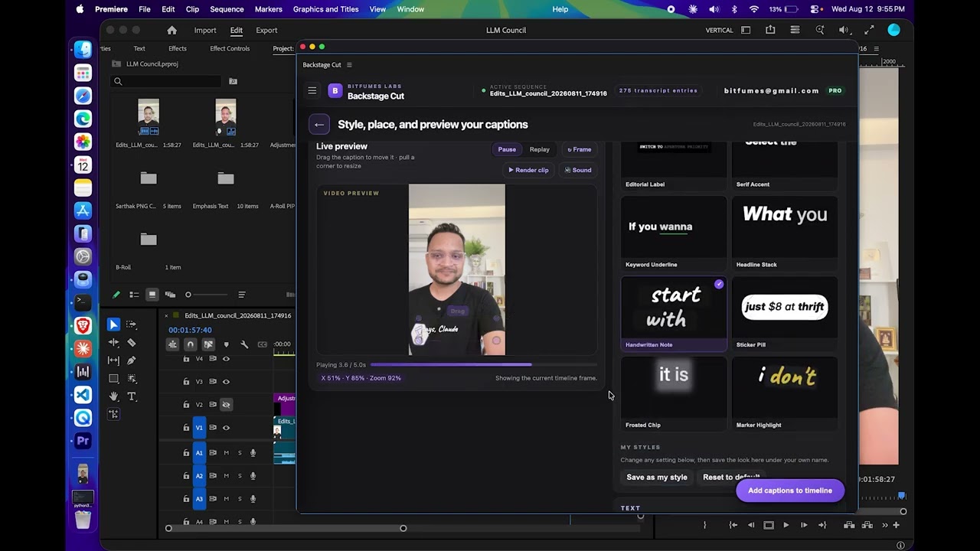Open Backstage Cut hamburger sidebar menu

click(x=312, y=90)
